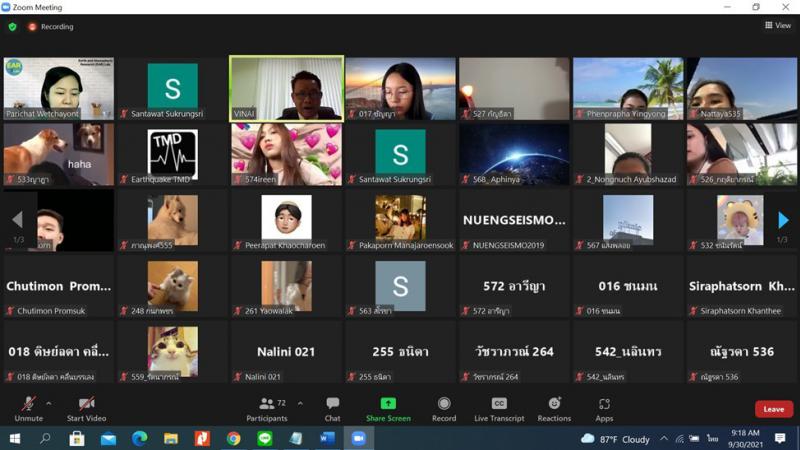The height and width of the screenshot is (450, 800).
Task: Click the green Share Screen button
Action: click(388, 409)
